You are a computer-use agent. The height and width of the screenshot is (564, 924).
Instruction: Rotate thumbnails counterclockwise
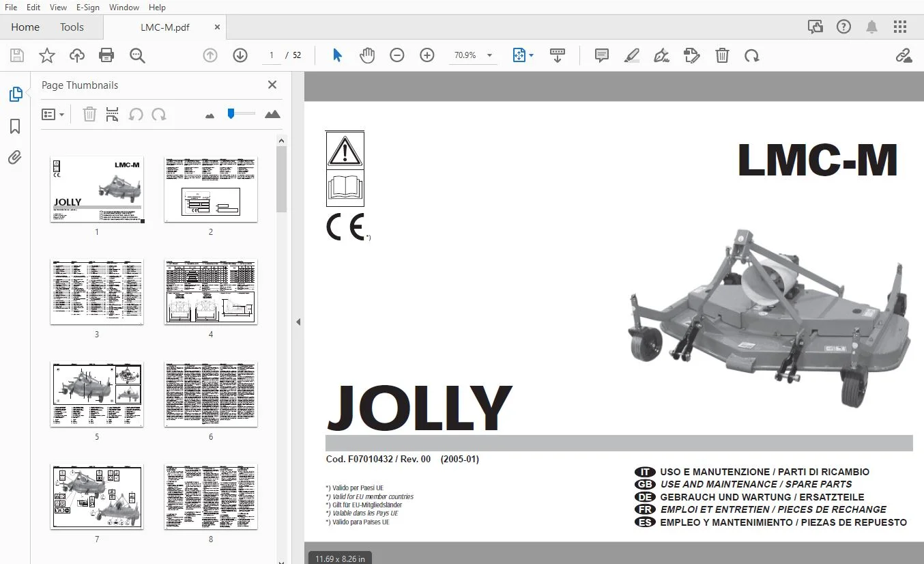click(x=136, y=114)
